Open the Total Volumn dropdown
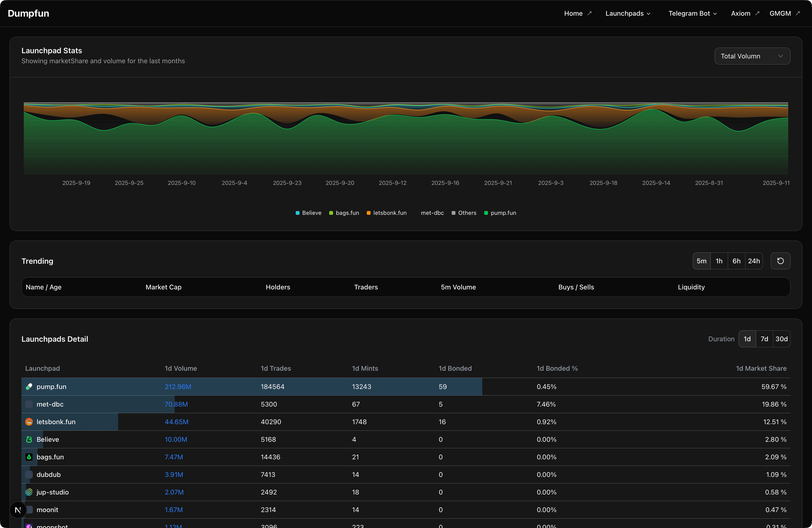Viewport: 812px width, 528px height. (752, 56)
